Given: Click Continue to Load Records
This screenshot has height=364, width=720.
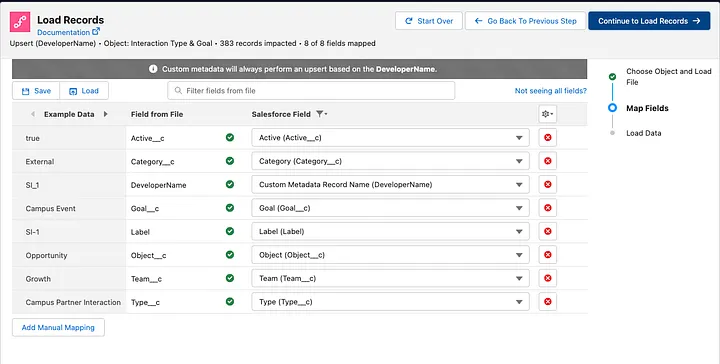Looking at the screenshot, I should point(649,21).
